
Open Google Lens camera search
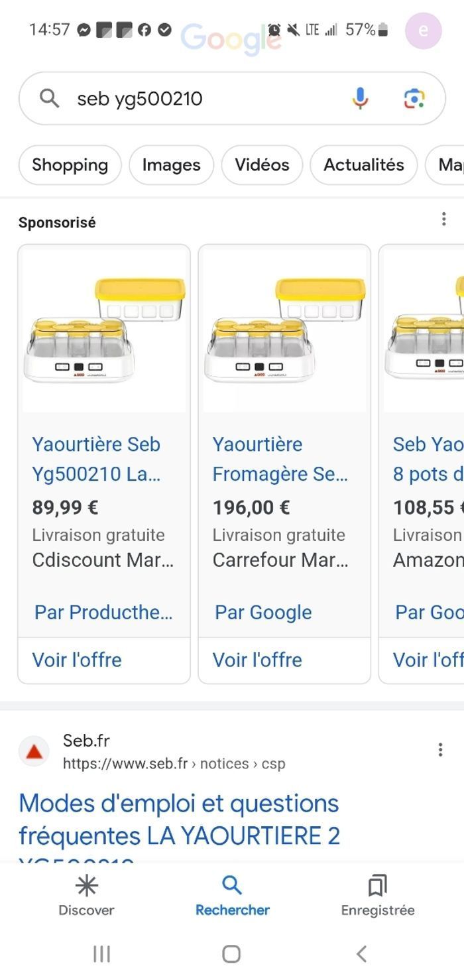(414, 97)
